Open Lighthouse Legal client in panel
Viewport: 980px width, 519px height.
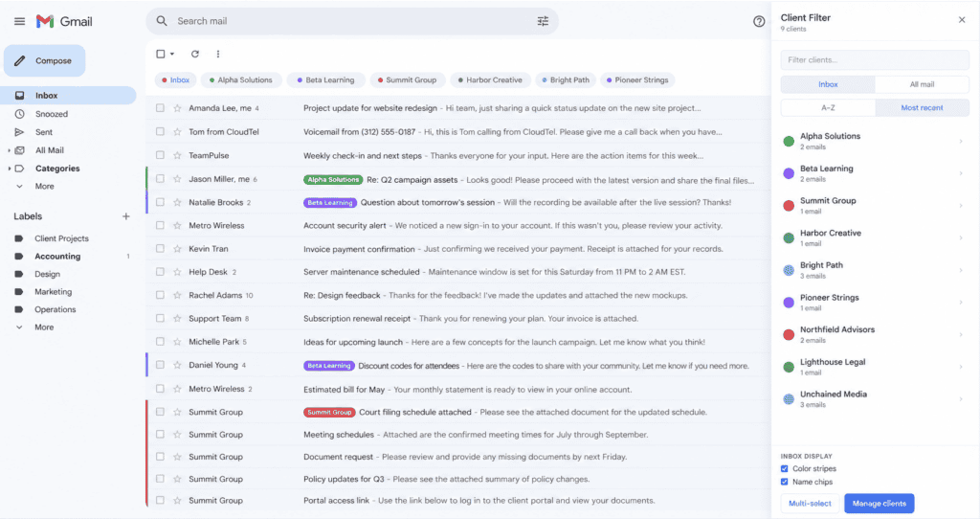(x=875, y=367)
